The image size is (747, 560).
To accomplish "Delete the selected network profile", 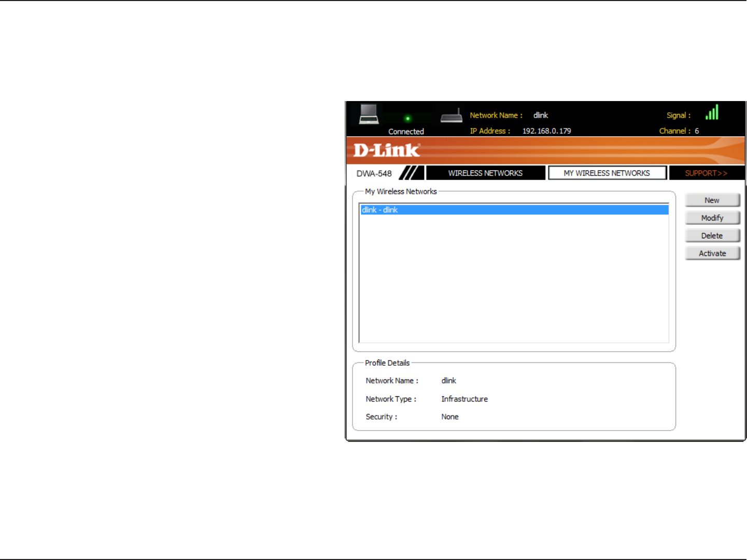I will 712,236.
